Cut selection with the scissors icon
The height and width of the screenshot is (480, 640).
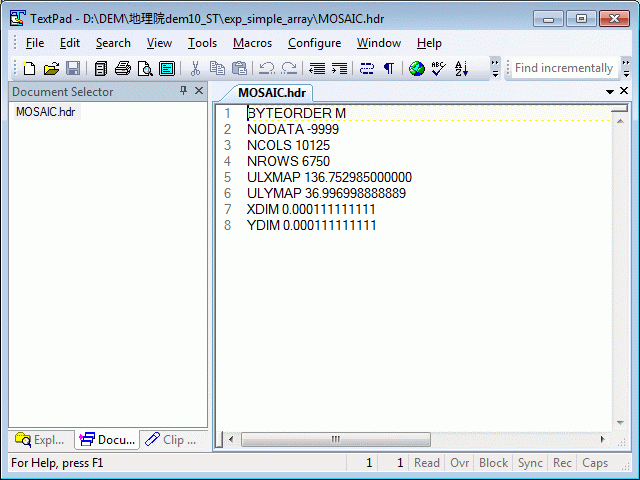(196, 68)
